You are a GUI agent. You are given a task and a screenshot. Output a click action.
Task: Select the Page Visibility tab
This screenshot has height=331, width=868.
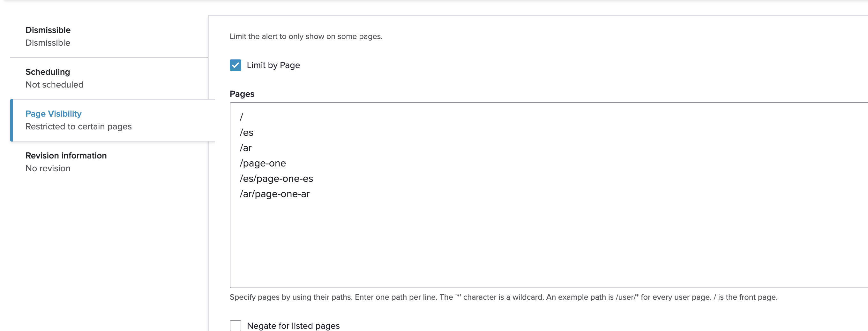(53, 114)
